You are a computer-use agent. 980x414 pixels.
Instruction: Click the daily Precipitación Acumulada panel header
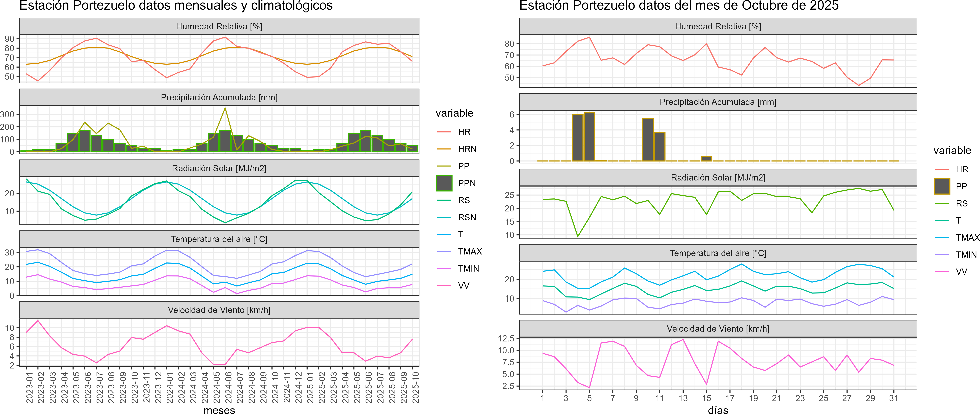click(718, 102)
